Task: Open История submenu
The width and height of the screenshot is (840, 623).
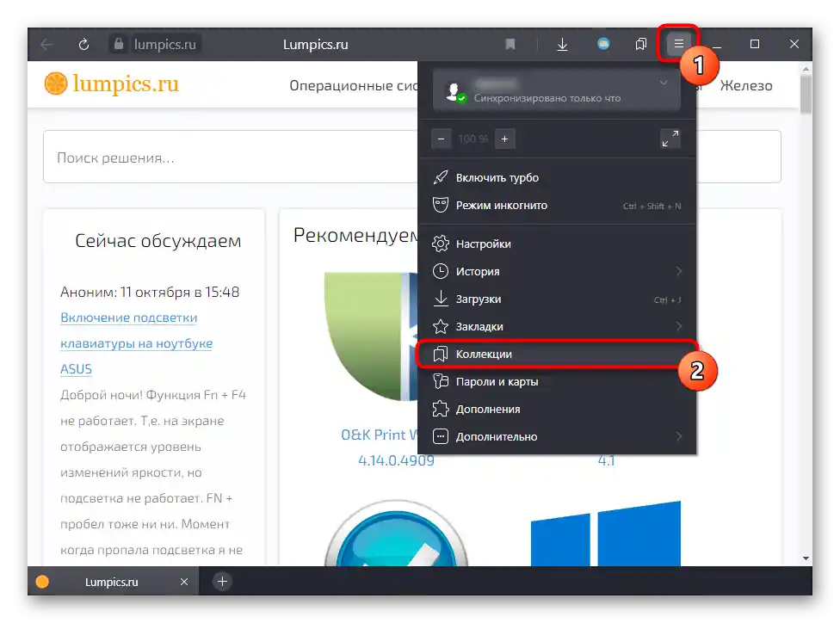Action: pos(557,272)
